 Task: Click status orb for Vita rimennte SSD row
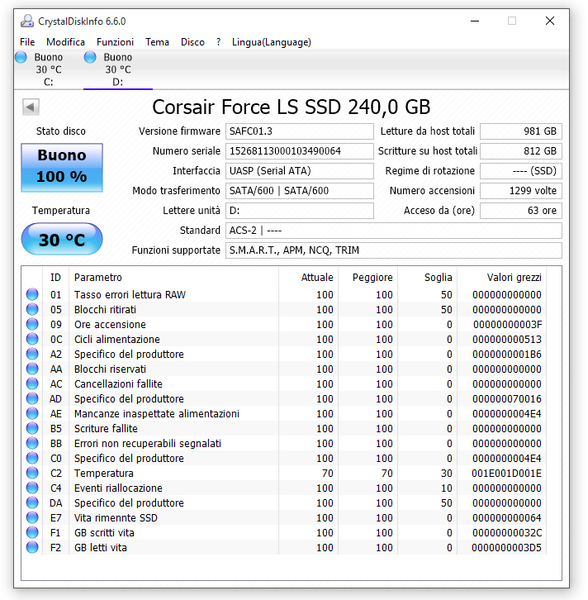click(x=32, y=518)
